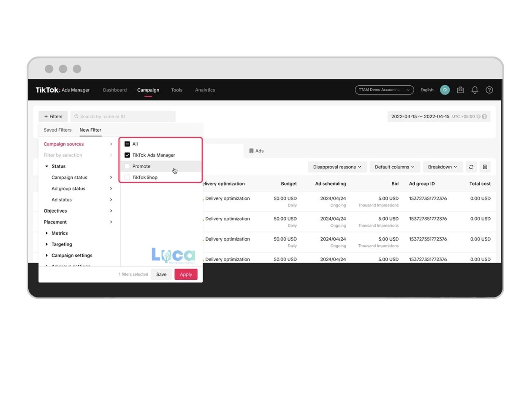Click the Total cost column header

coord(480,184)
